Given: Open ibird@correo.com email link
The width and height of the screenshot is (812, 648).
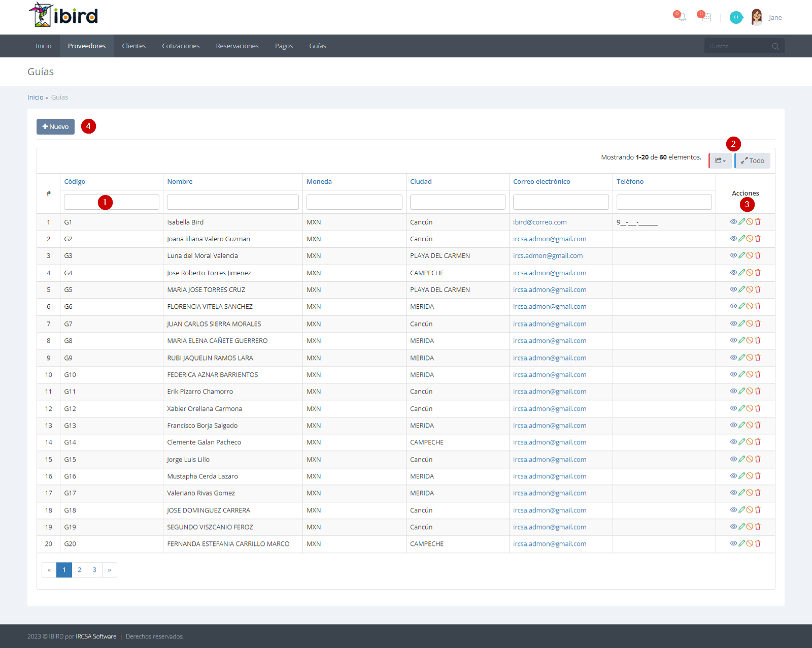Looking at the screenshot, I should pyautogui.click(x=539, y=222).
